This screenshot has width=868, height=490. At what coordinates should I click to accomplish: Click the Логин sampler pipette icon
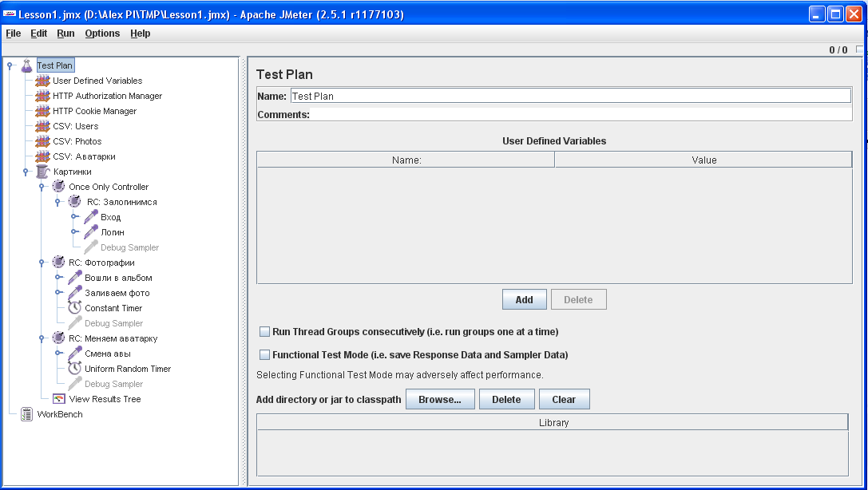[91, 231]
